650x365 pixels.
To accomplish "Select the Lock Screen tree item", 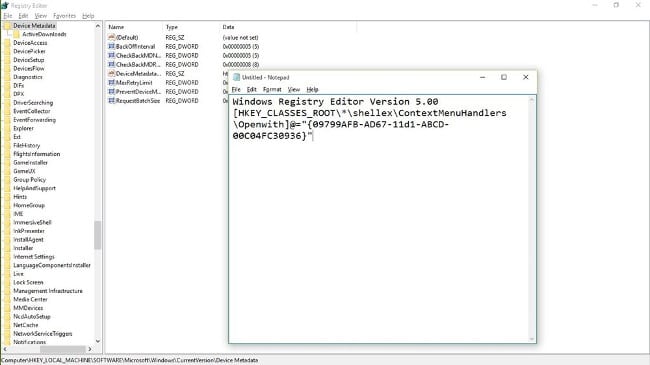I will point(28,282).
